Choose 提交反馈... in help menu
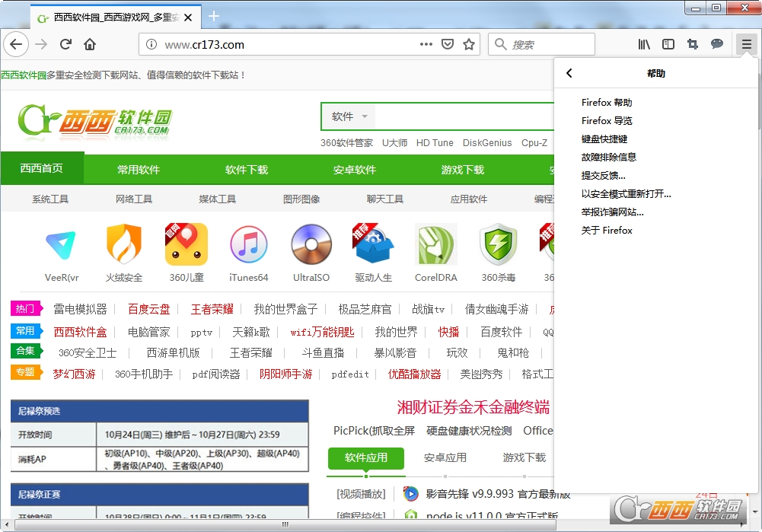762x532 pixels. click(x=603, y=175)
